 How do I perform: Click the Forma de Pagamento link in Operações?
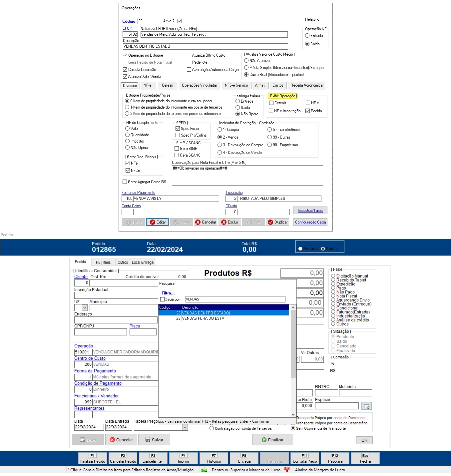point(138,193)
